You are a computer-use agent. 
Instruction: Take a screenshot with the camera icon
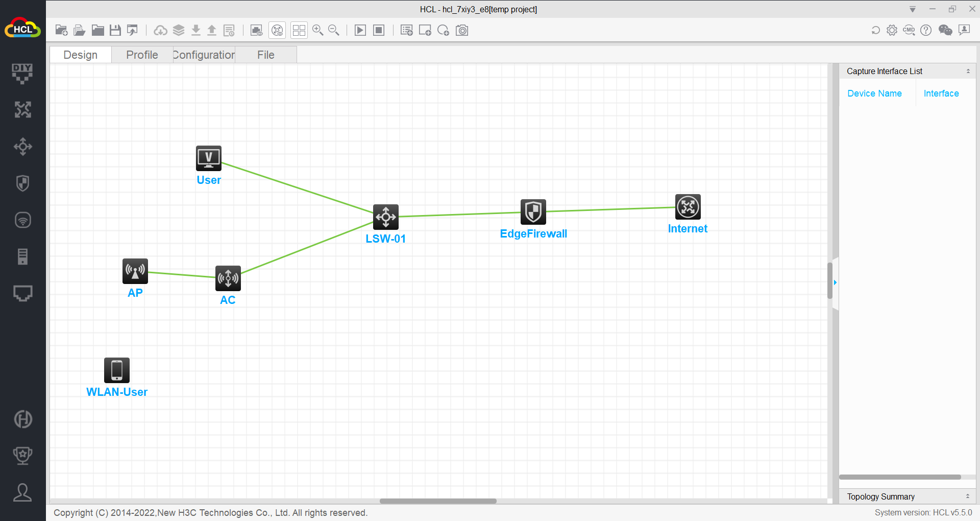pos(462,30)
